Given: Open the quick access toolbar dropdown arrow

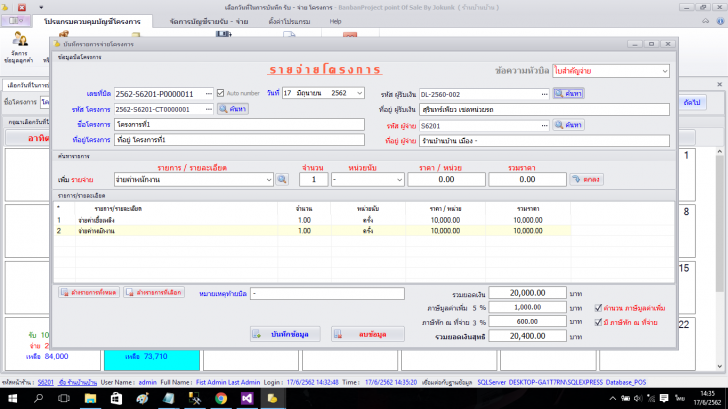Looking at the screenshot, I should [41, 7].
